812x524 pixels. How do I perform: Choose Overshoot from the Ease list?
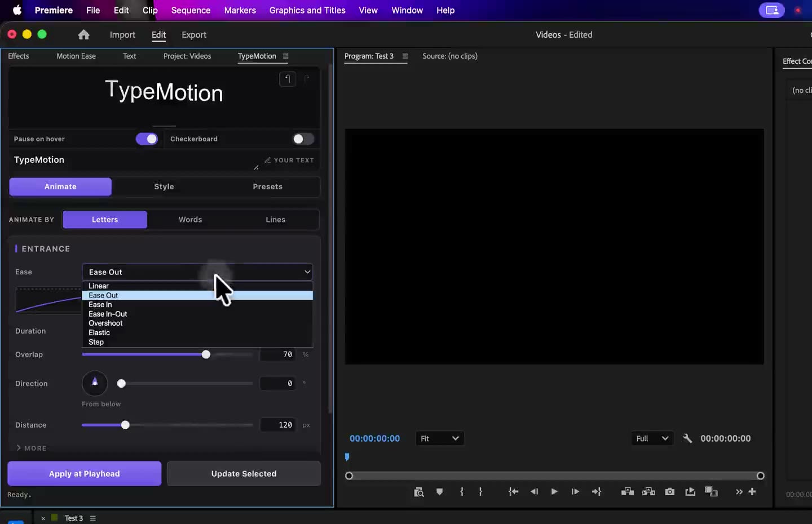pos(197,323)
